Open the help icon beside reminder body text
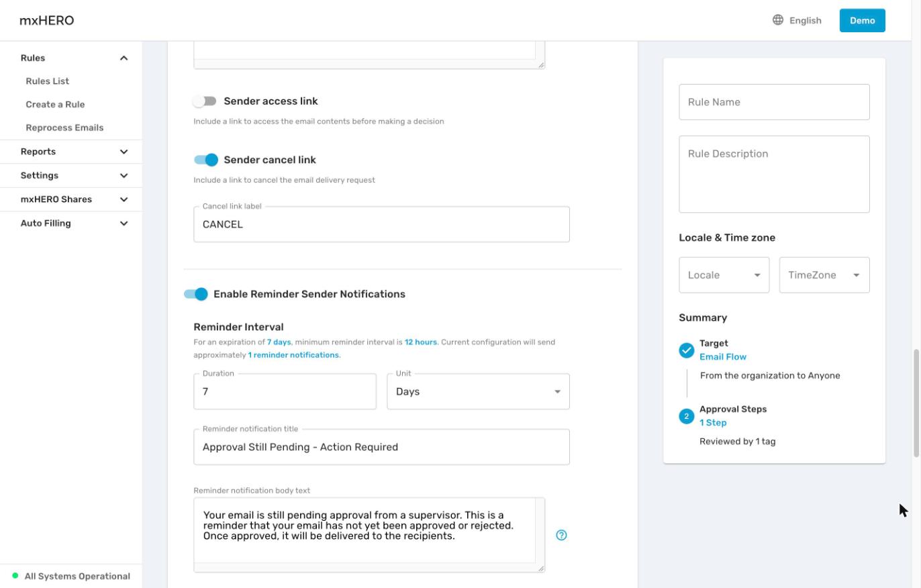Screen dimensions: 921x588 tap(561, 535)
